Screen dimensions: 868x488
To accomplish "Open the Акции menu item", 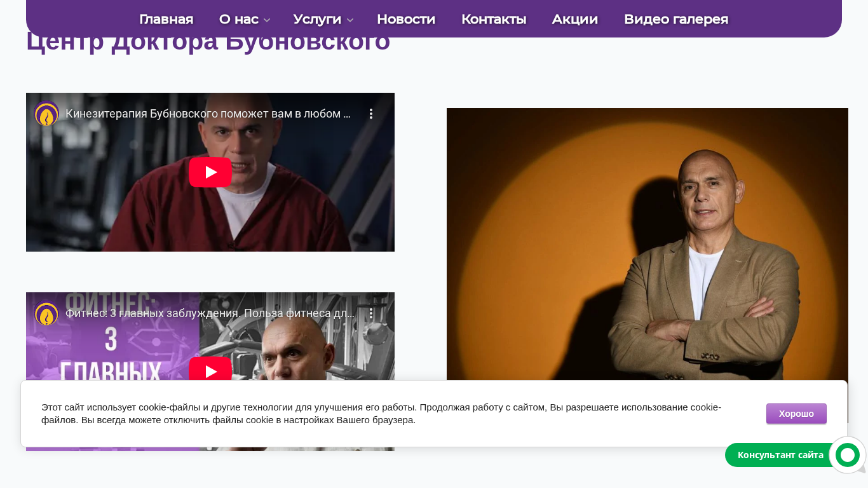I will (575, 19).
